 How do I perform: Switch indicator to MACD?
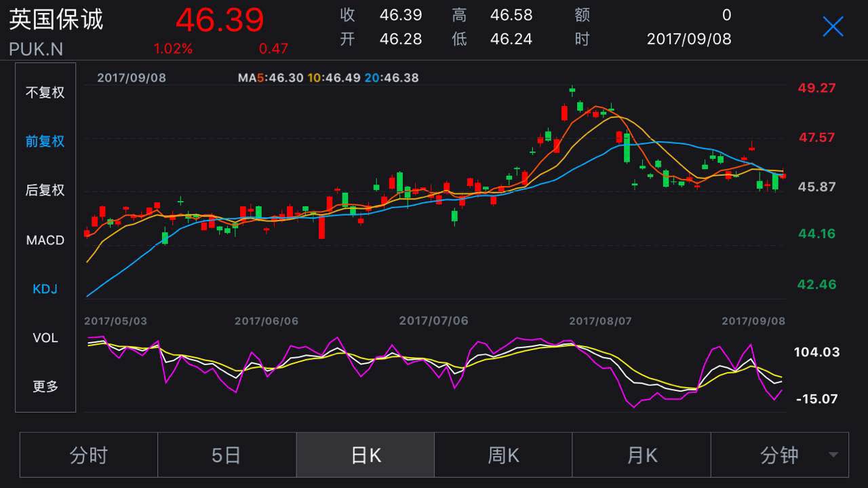[x=45, y=240]
